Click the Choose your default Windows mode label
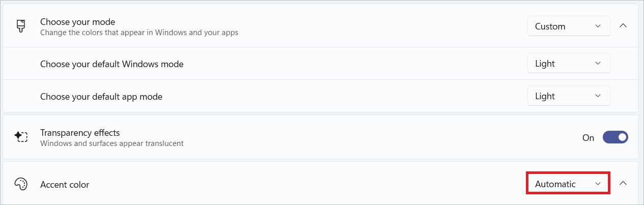Viewport: 644px width, 205px height. click(x=111, y=64)
